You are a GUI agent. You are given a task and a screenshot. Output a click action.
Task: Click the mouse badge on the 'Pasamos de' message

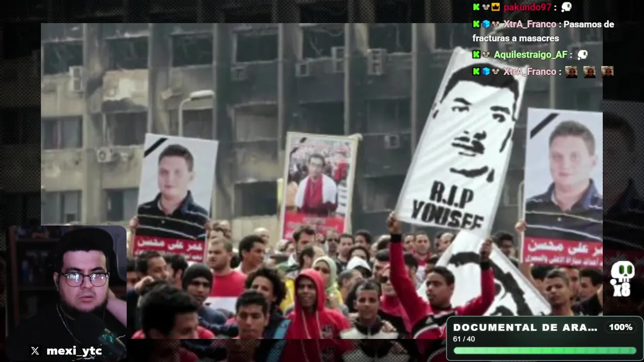click(496, 24)
